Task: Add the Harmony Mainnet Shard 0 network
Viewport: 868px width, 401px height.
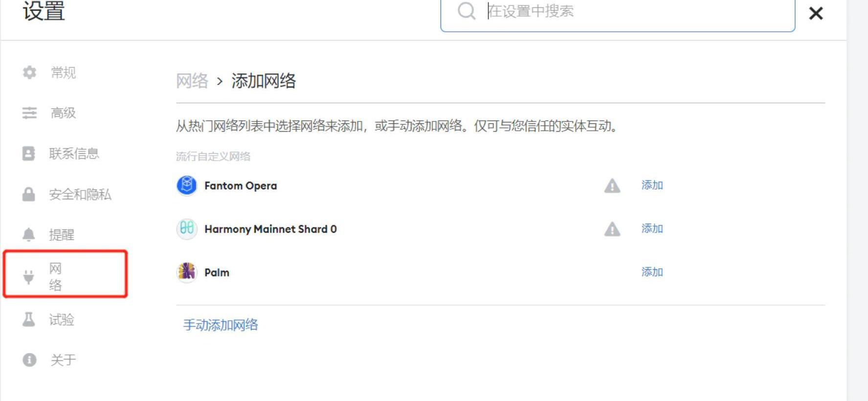Action: coord(652,228)
